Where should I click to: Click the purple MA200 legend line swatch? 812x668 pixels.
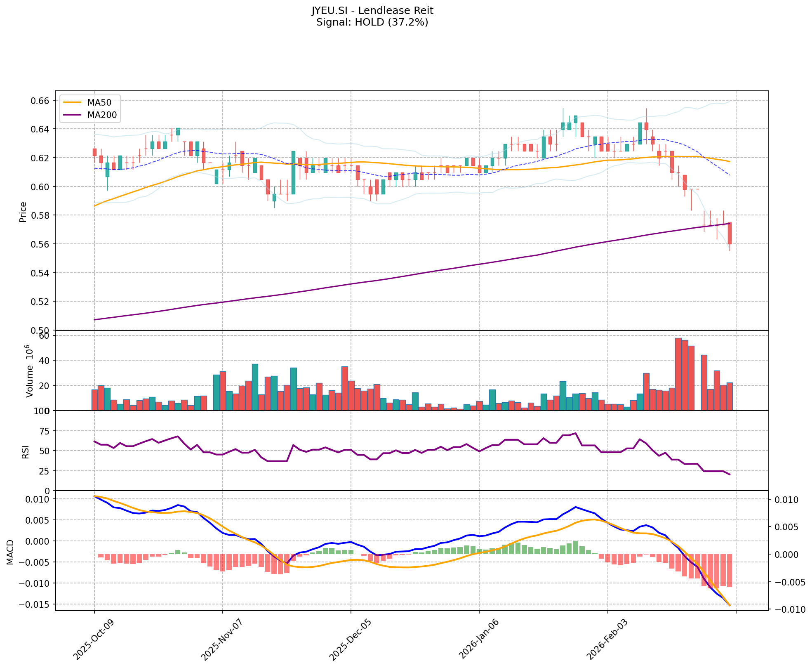[73, 115]
